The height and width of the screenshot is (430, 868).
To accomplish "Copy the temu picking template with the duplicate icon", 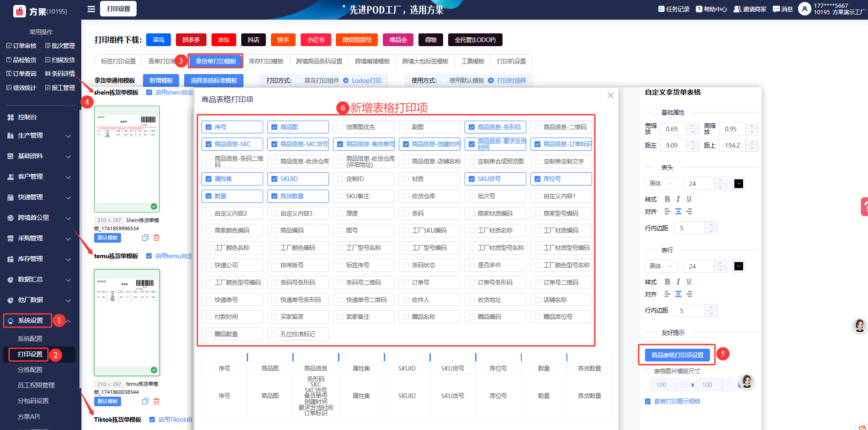I will (x=145, y=401).
